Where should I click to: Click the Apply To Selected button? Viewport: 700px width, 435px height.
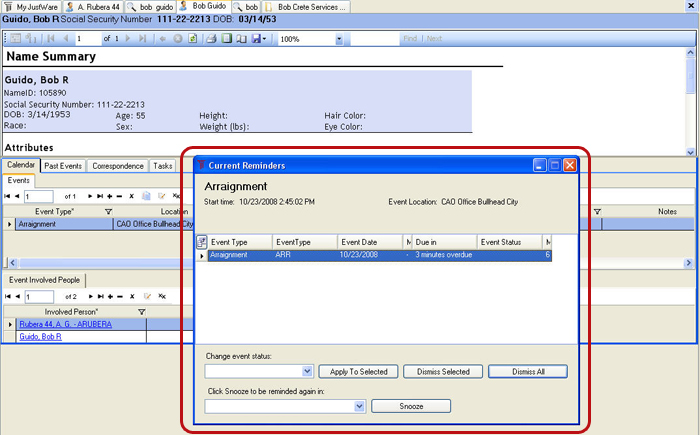(358, 372)
